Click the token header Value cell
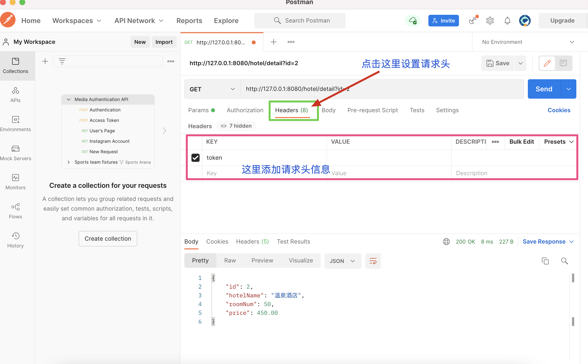The width and height of the screenshot is (588, 364). click(389, 158)
